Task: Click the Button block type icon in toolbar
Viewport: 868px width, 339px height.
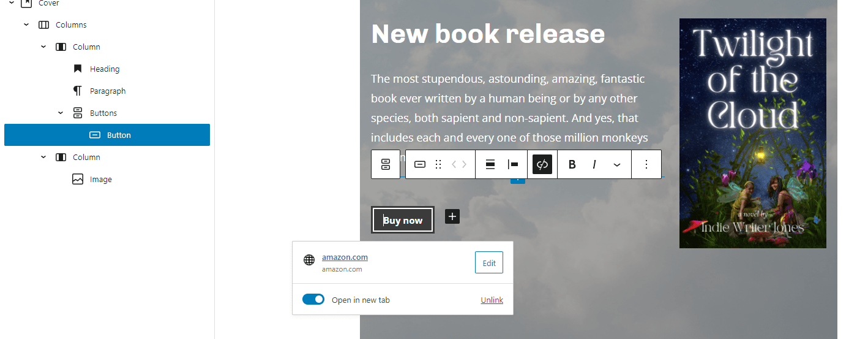Action: 420,164
